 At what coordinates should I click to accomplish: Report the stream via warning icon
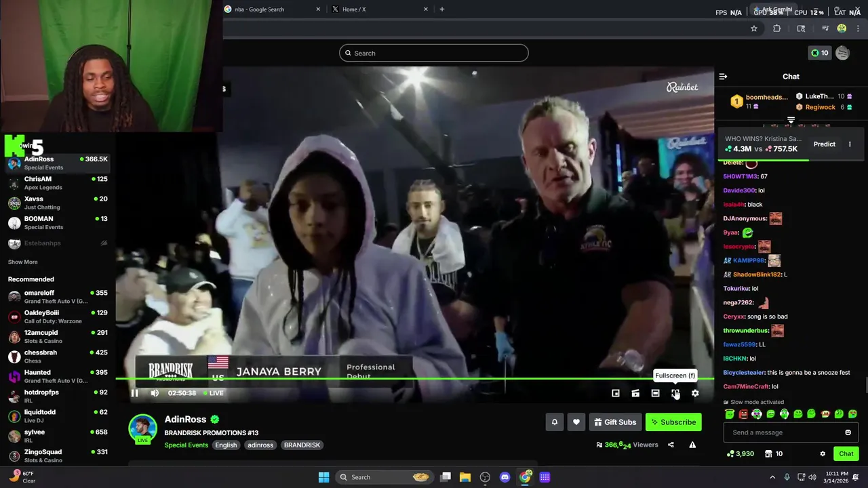[692, 445]
